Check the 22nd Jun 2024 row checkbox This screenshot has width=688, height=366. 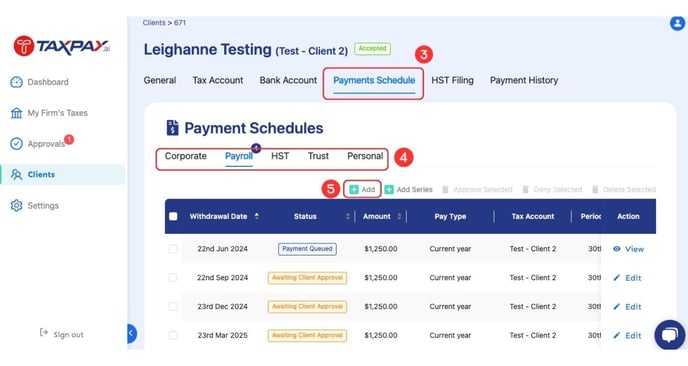173,249
